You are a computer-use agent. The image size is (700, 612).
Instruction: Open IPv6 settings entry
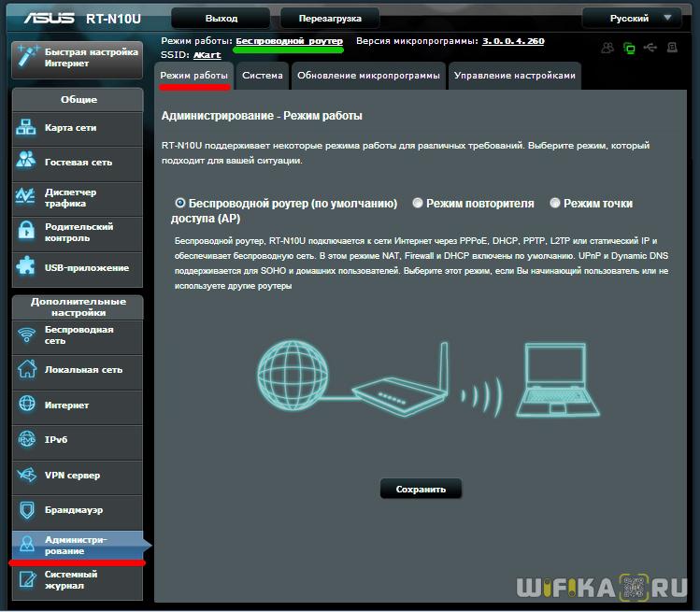(x=78, y=440)
